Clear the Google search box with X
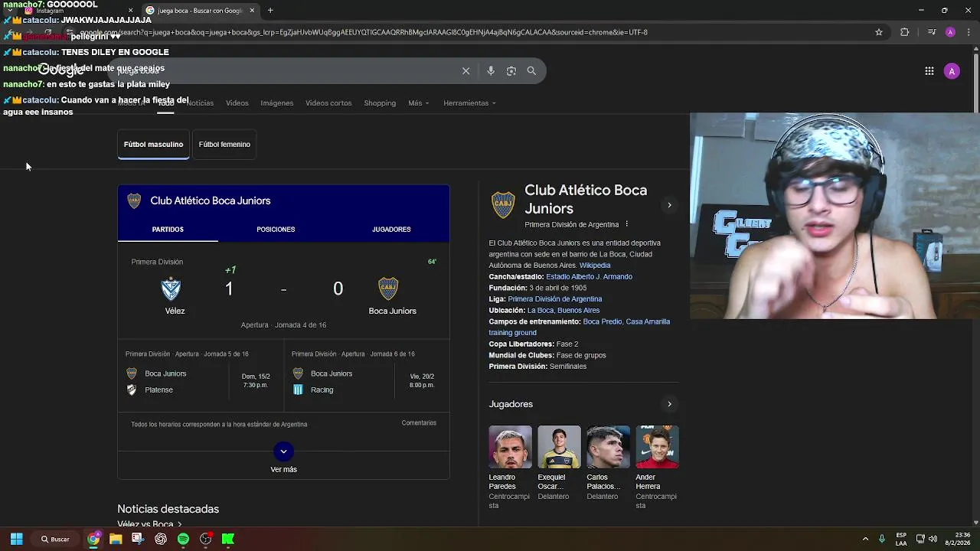Image resolution: width=980 pixels, height=551 pixels. click(465, 71)
